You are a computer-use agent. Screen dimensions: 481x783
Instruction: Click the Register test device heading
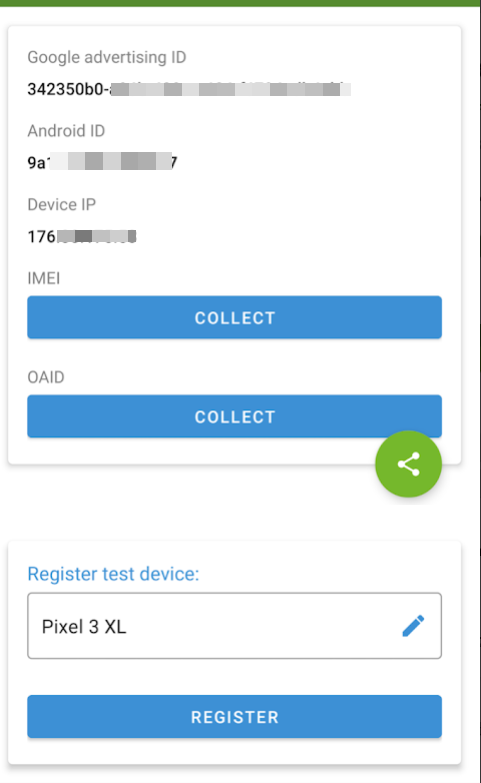pos(113,574)
